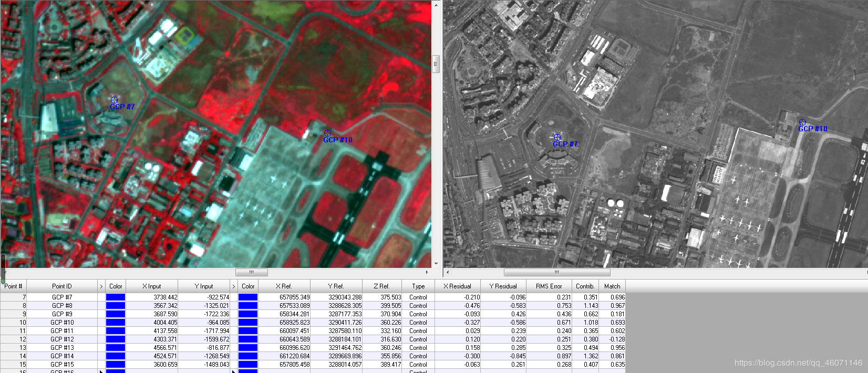Select the X Residual column header
868x373 pixels.
tap(457, 286)
